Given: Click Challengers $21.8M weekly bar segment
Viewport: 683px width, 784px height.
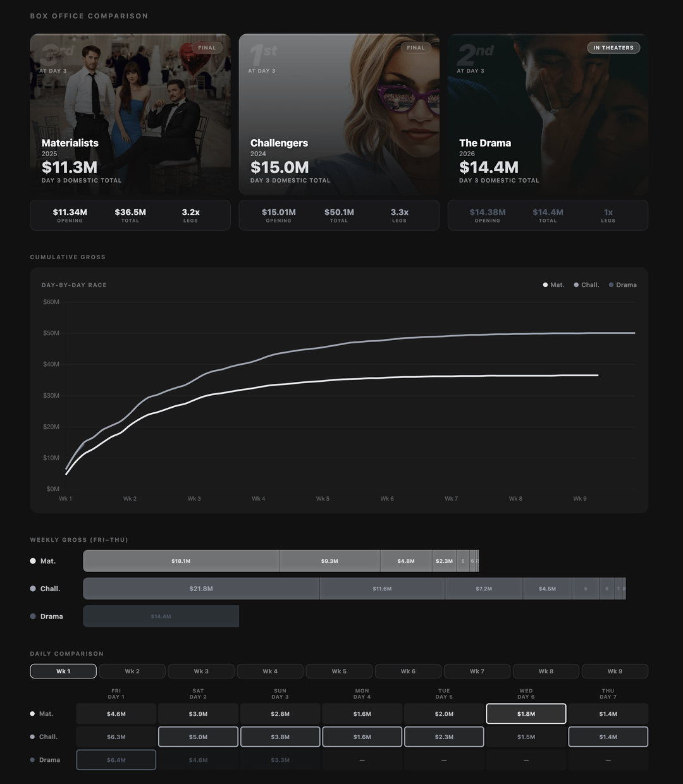Looking at the screenshot, I should click(201, 589).
